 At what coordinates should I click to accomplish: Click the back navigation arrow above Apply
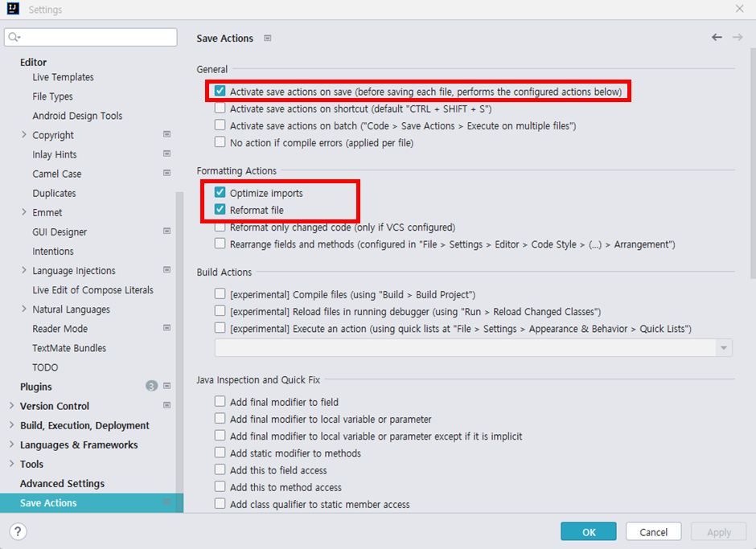click(717, 37)
